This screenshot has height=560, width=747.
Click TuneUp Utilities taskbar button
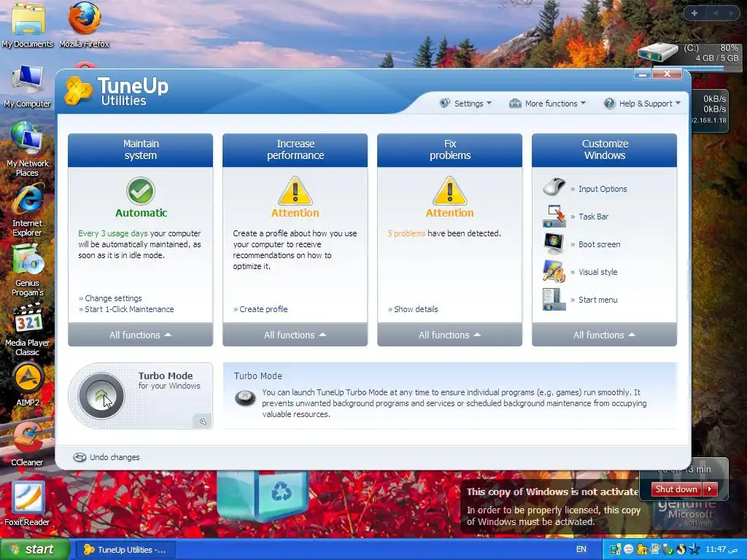pyautogui.click(x=125, y=550)
